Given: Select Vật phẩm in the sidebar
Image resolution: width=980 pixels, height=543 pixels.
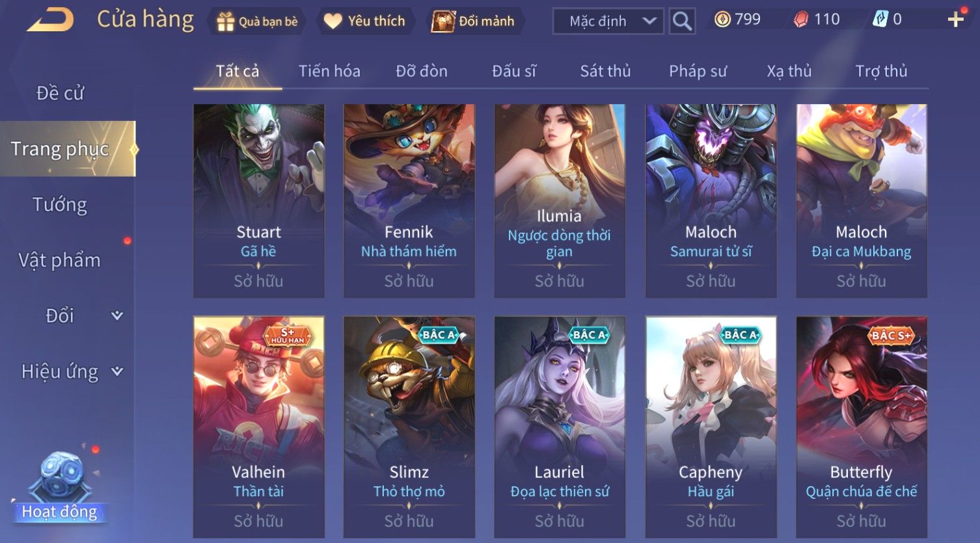Looking at the screenshot, I should click(x=60, y=260).
